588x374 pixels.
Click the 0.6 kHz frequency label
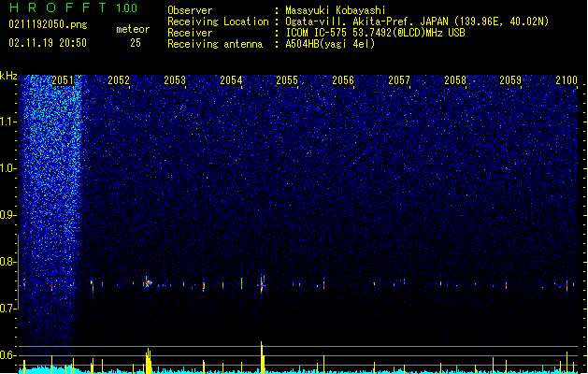(8, 355)
